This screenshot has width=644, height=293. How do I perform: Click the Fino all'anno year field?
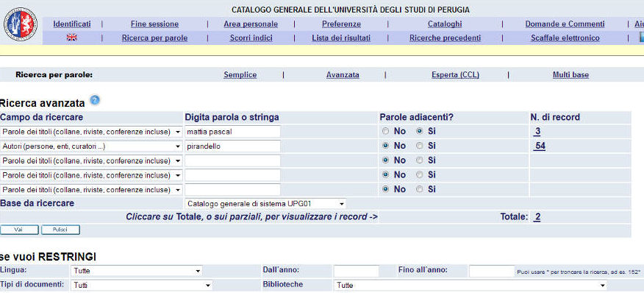(x=492, y=271)
